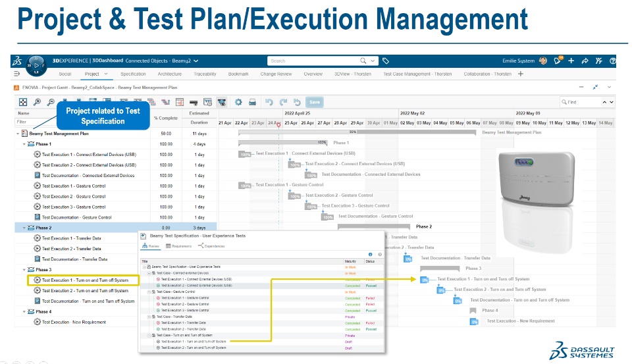Click the Save button

click(x=315, y=102)
